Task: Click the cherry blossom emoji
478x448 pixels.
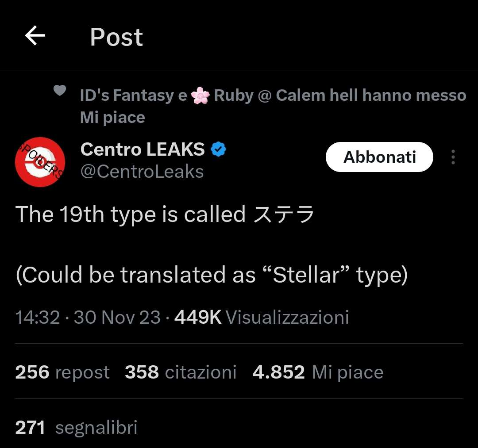Action: click(x=200, y=96)
